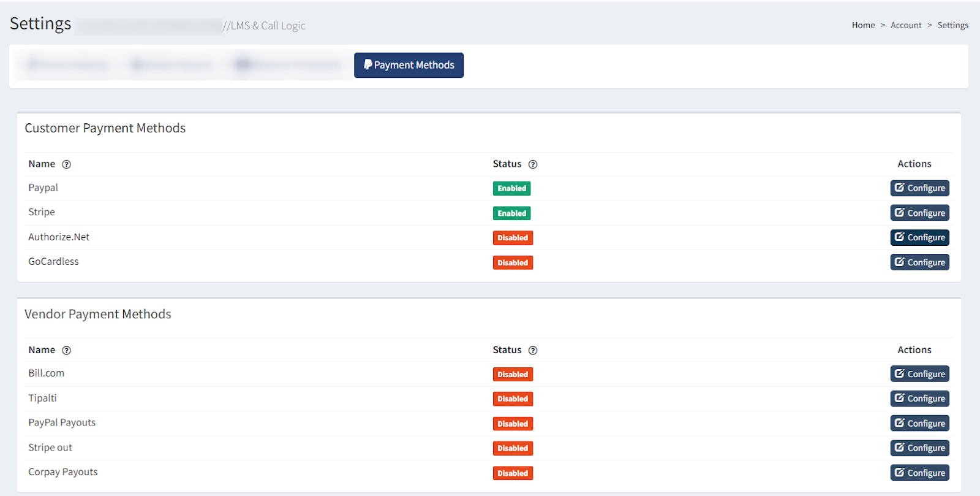The width and height of the screenshot is (980, 496).
Task: Select the Bill.com name cell
Action: click(46, 373)
